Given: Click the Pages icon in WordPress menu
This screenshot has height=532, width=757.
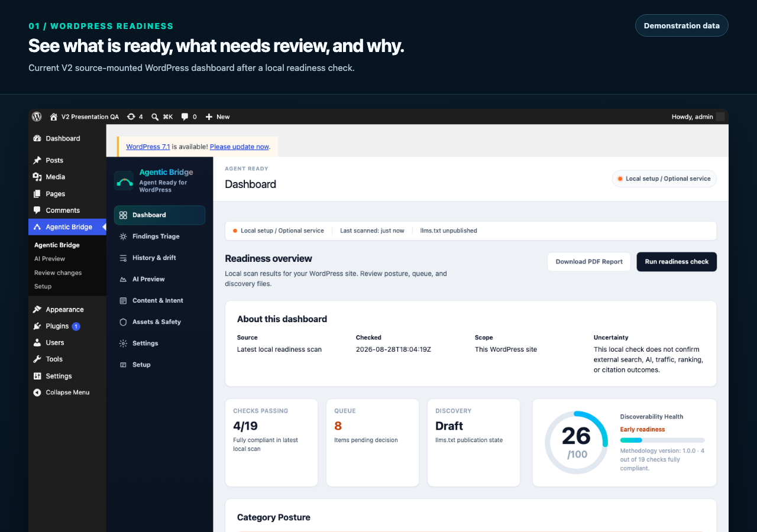Looking at the screenshot, I should (37, 194).
